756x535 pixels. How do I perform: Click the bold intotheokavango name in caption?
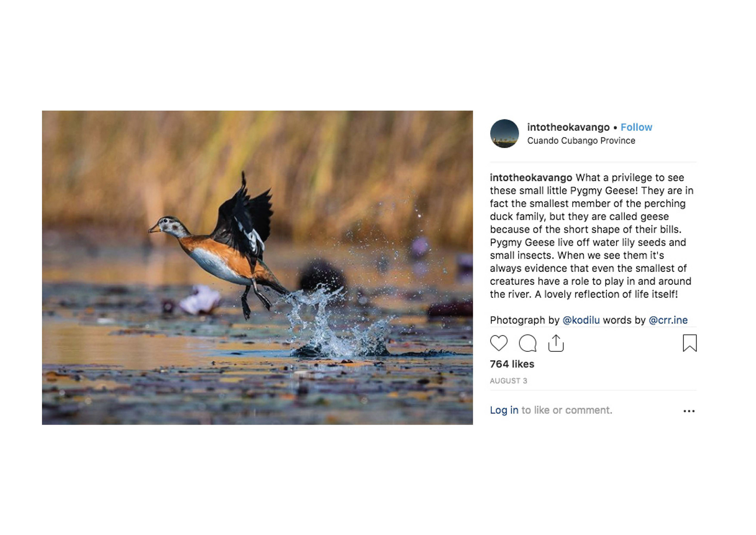pyautogui.click(x=531, y=178)
